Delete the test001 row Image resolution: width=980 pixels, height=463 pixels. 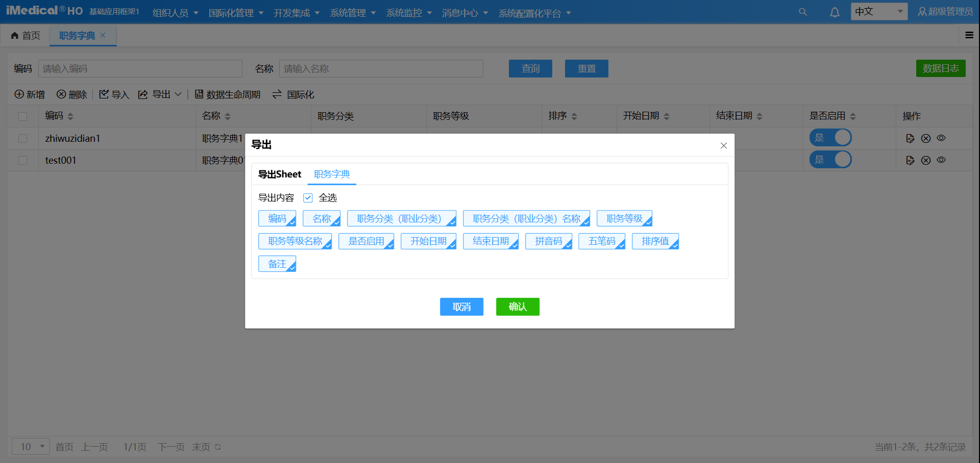click(926, 160)
